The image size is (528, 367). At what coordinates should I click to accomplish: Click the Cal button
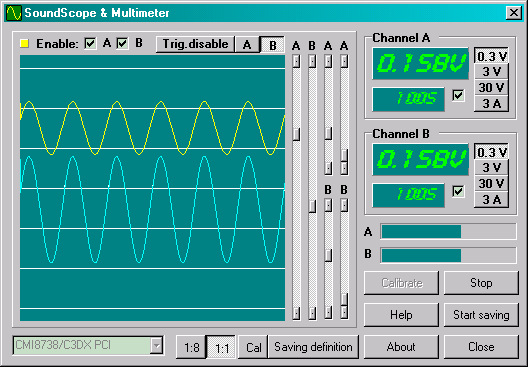click(253, 347)
